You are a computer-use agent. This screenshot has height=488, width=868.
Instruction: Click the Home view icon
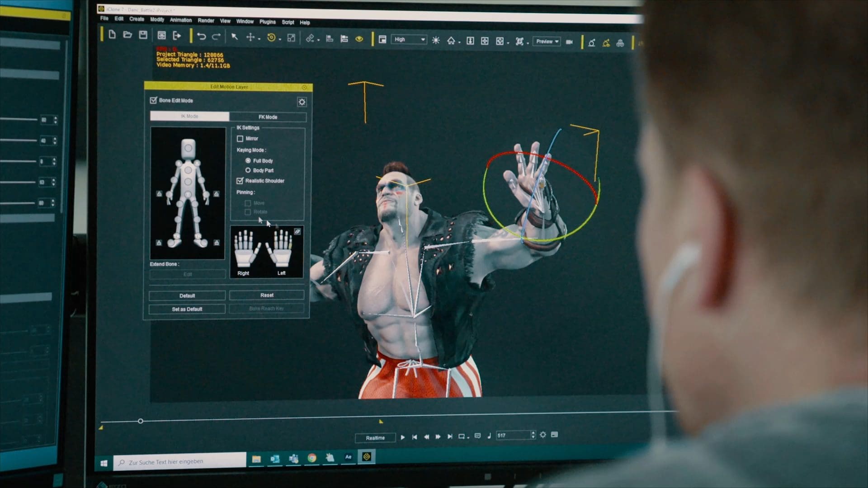(451, 41)
